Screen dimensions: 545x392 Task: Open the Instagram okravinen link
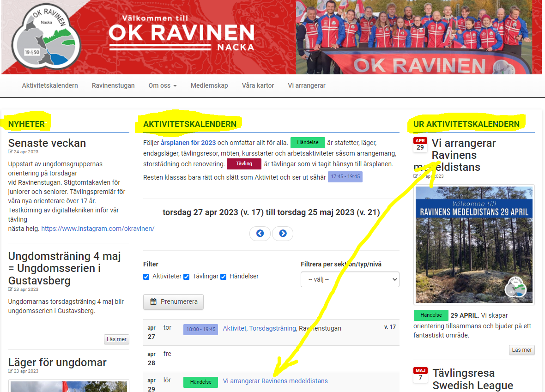[97, 229]
